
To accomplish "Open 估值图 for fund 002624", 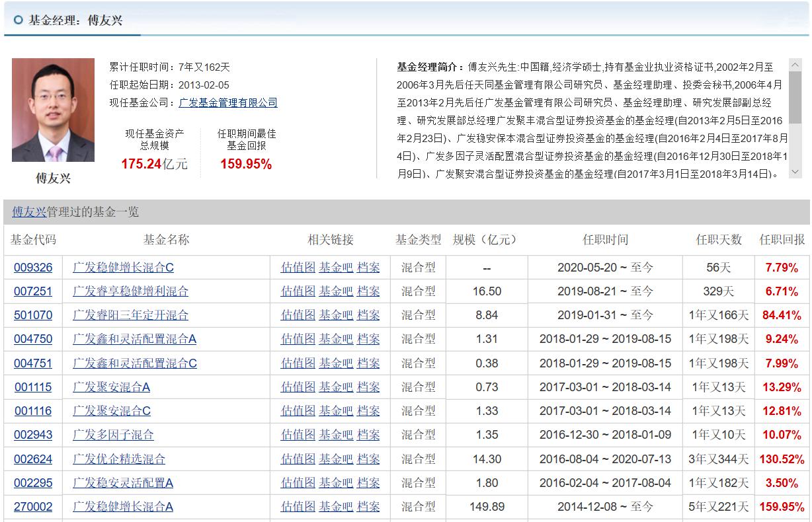I will point(298,459).
